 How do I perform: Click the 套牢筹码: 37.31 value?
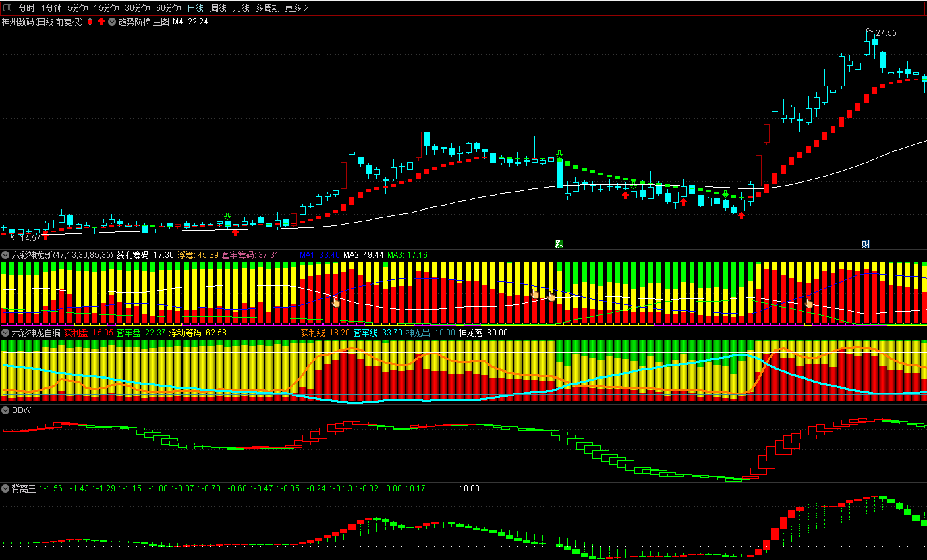(250, 255)
